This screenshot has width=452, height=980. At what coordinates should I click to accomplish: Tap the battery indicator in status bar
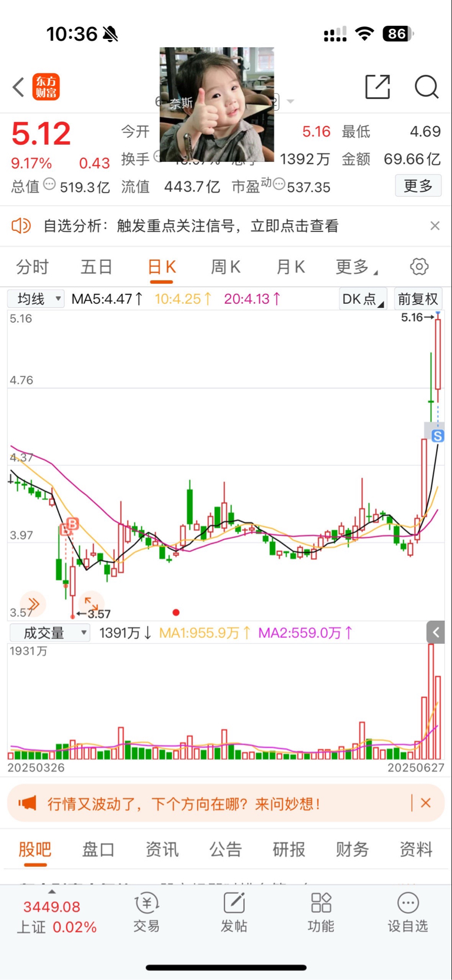coord(398,34)
